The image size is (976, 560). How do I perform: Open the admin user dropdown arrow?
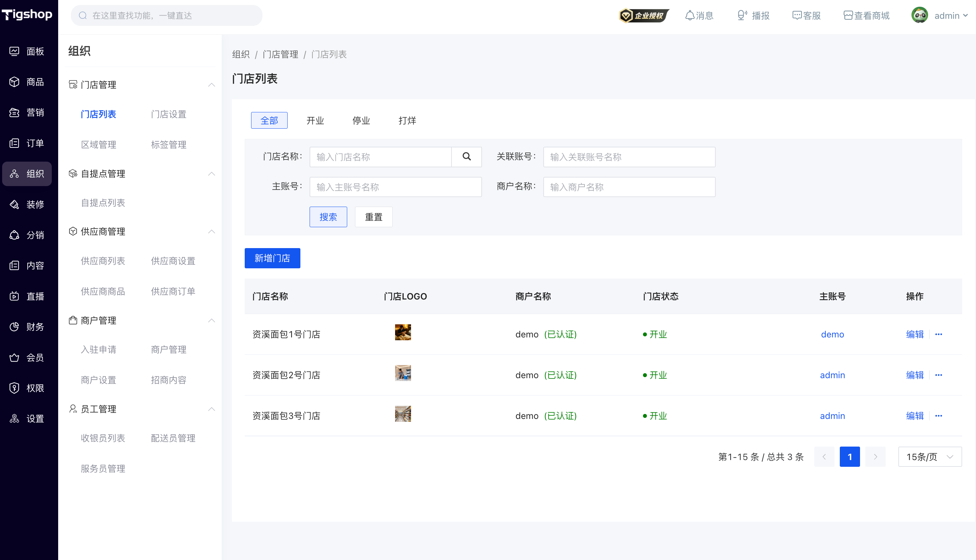[x=965, y=16]
